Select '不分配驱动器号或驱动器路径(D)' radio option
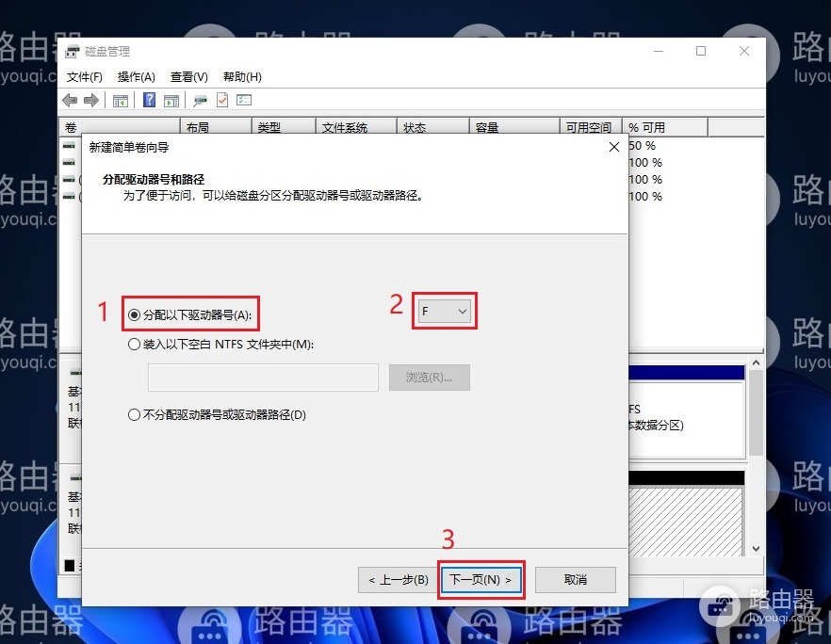Image resolution: width=831 pixels, height=644 pixels. point(217,414)
